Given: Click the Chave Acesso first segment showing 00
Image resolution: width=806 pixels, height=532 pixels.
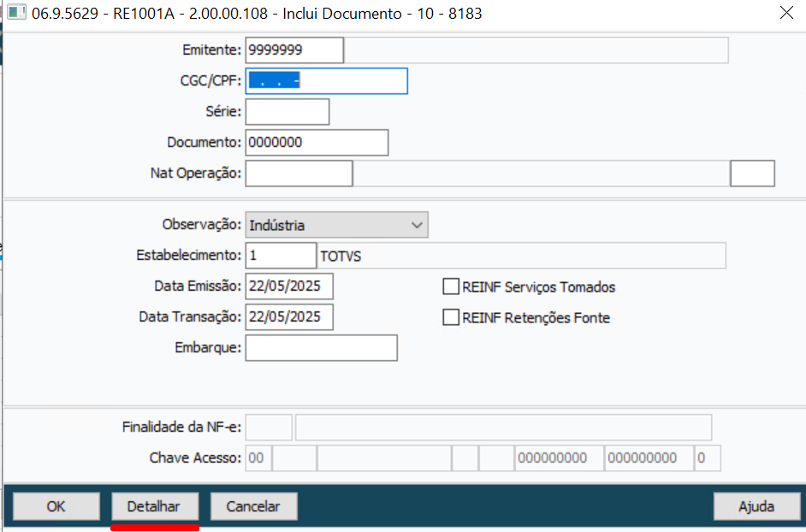Looking at the screenshot, I should 258,458.
